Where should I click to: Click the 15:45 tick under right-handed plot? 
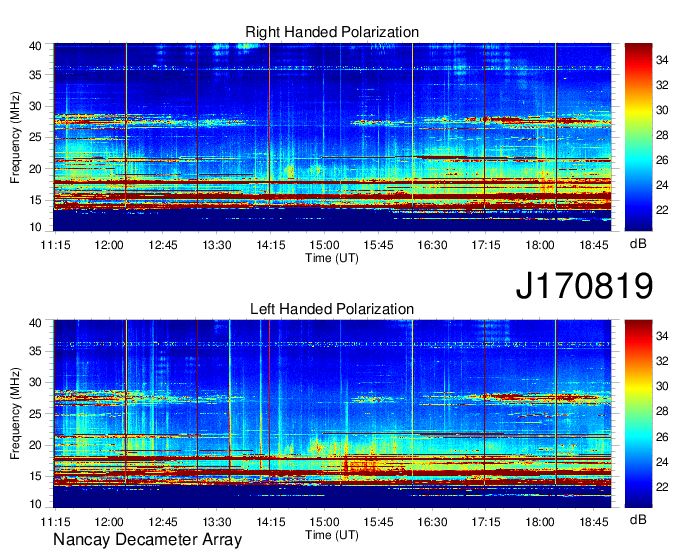tap(378, 245)
